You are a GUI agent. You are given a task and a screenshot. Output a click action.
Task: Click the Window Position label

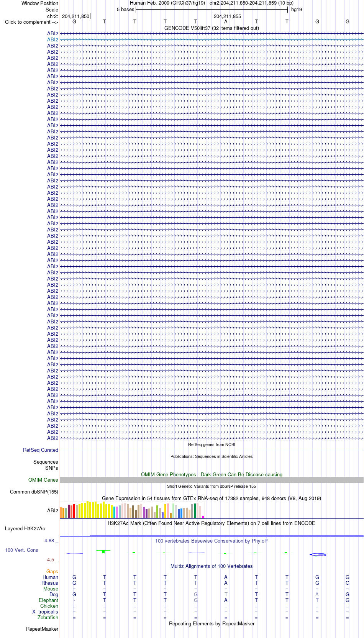[40, 3]
